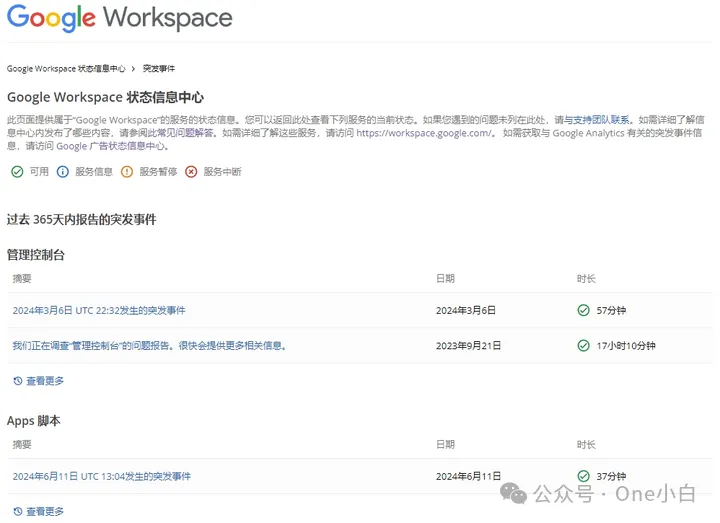Click 查看更多 under Apps 脚本
The height and width of the screenshot is (523, 720).
coord(45,512)
